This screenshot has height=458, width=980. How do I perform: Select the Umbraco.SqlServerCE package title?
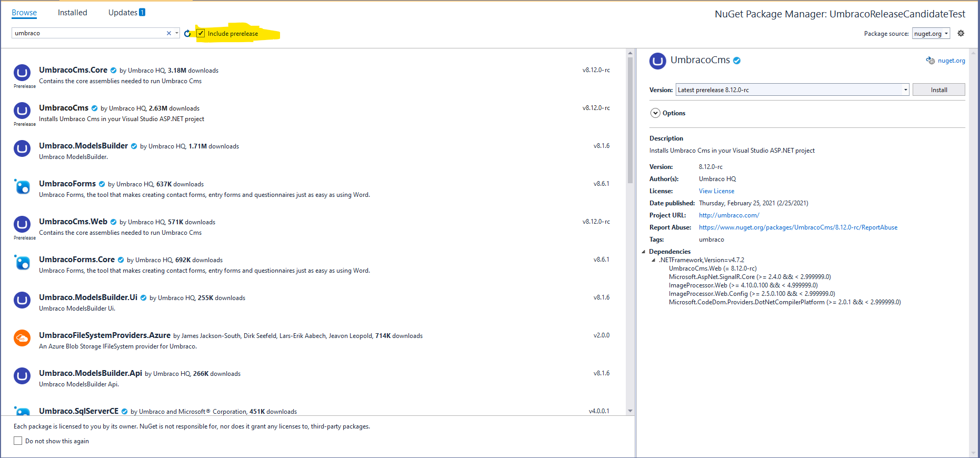(x=78, y=411)
